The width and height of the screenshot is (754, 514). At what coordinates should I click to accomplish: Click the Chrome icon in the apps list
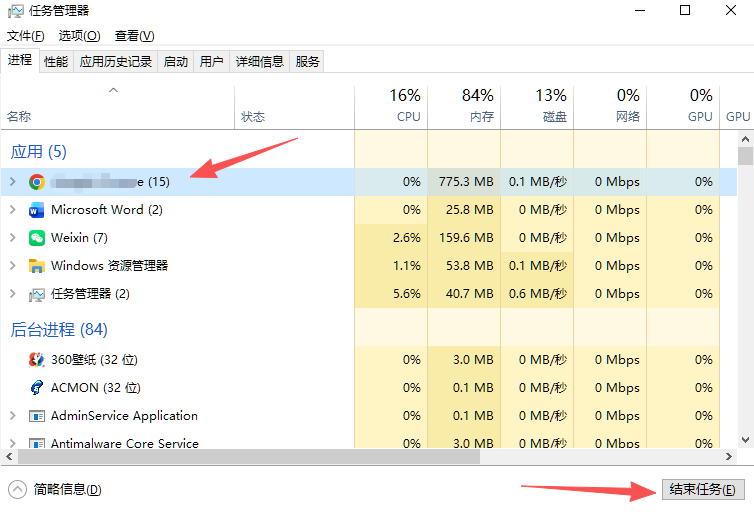[37, 182]
